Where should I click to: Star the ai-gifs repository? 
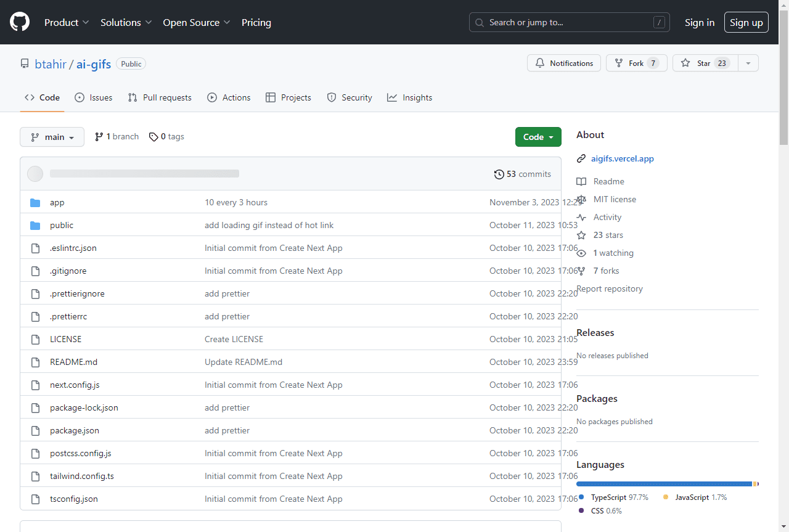click(704, 63)
